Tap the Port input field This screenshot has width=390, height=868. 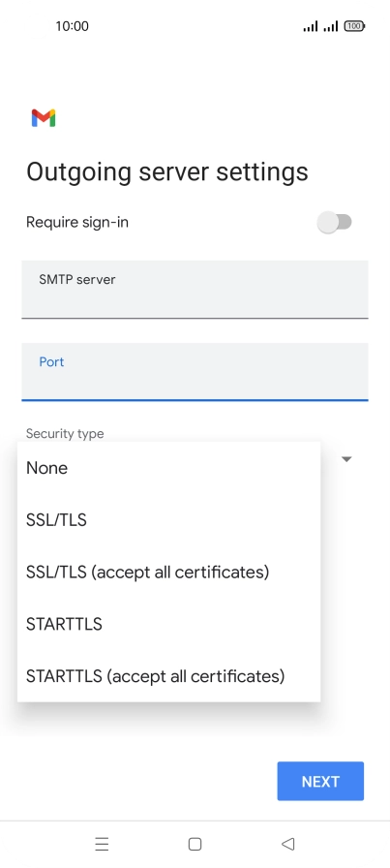195,371
